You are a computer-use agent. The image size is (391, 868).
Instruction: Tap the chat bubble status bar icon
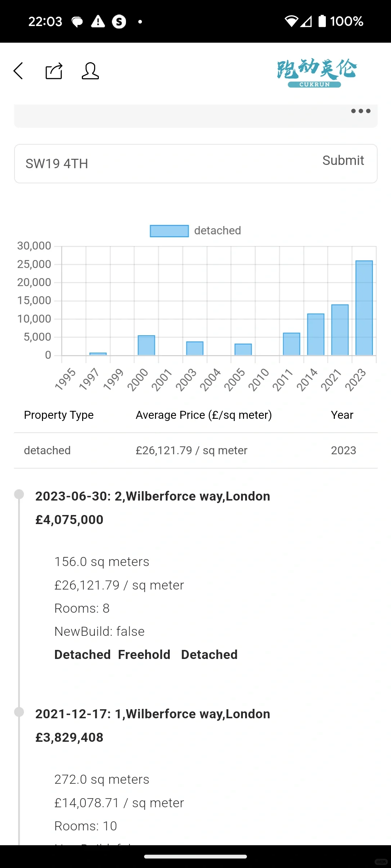click(x=77, y=22)
